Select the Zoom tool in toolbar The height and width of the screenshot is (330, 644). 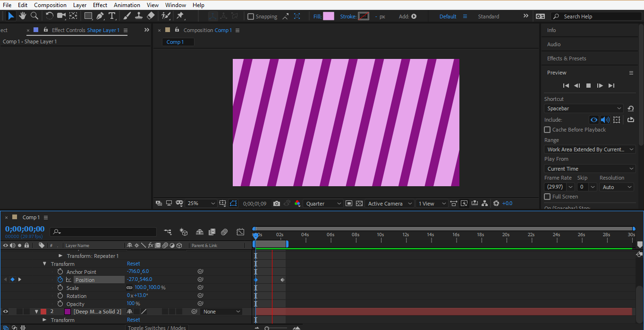(x=34, y=16)
